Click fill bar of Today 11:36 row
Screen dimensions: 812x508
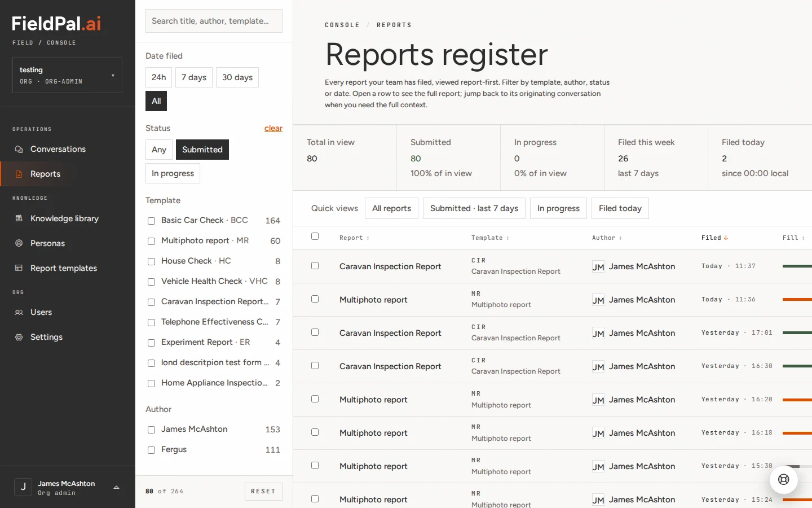[797, 299]
